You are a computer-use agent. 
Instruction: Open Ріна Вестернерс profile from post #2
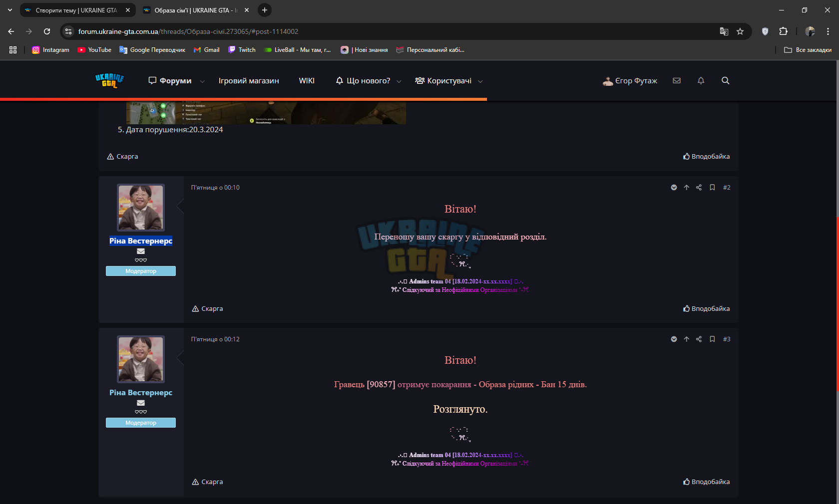point(141,241)
